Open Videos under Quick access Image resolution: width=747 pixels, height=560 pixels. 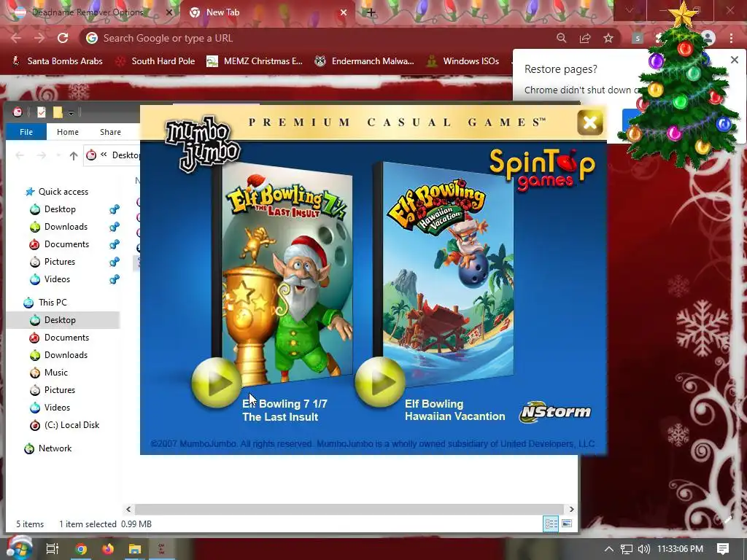pos(50,279)
